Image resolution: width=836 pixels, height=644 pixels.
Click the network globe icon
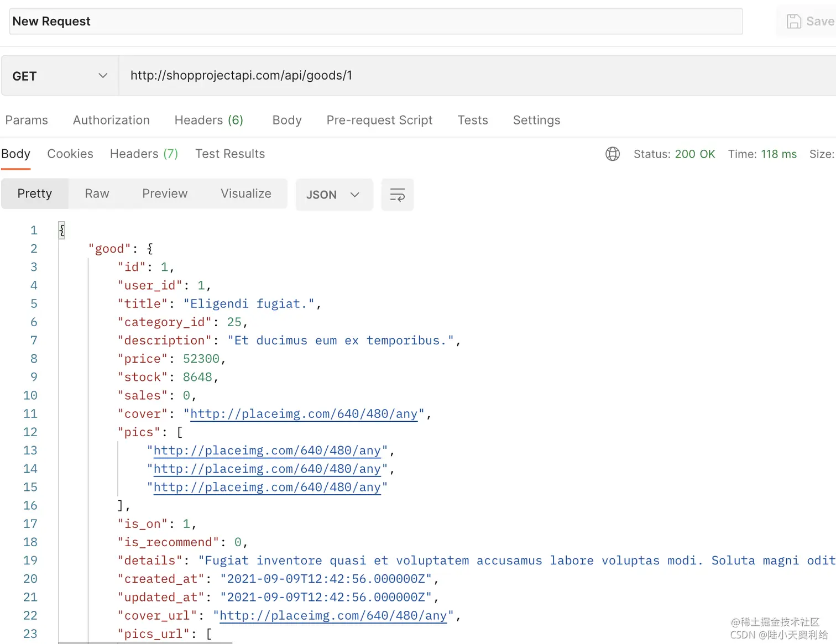(613, 154)
